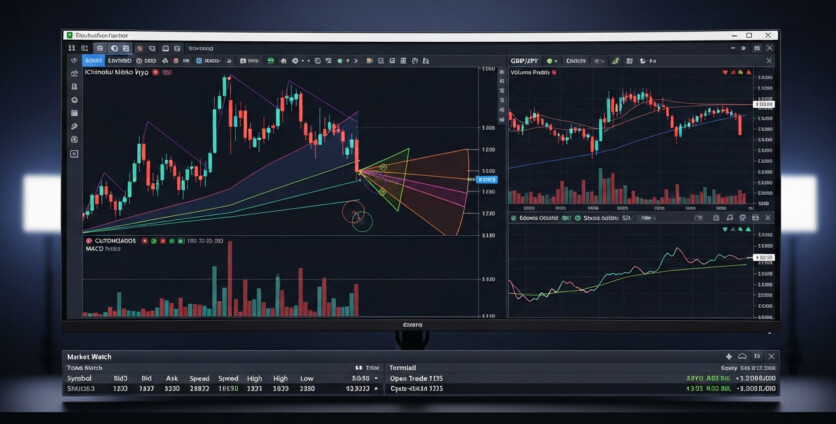Toggle the red marker beside Volume Profile label
Screen dimensions: 836x424
pos(553,73)
